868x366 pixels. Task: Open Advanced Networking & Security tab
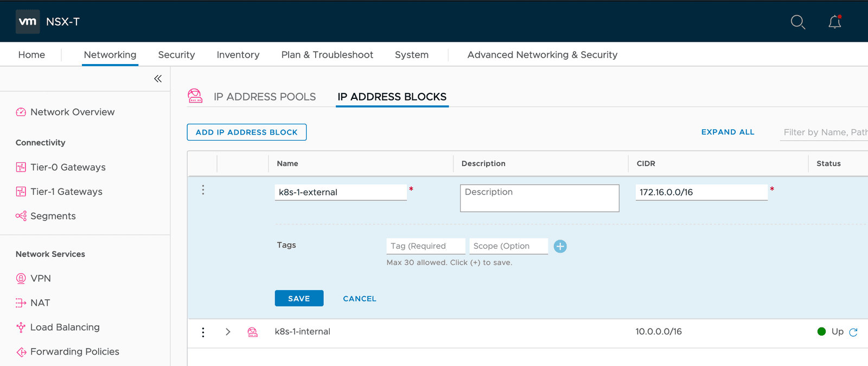(542, 55)
